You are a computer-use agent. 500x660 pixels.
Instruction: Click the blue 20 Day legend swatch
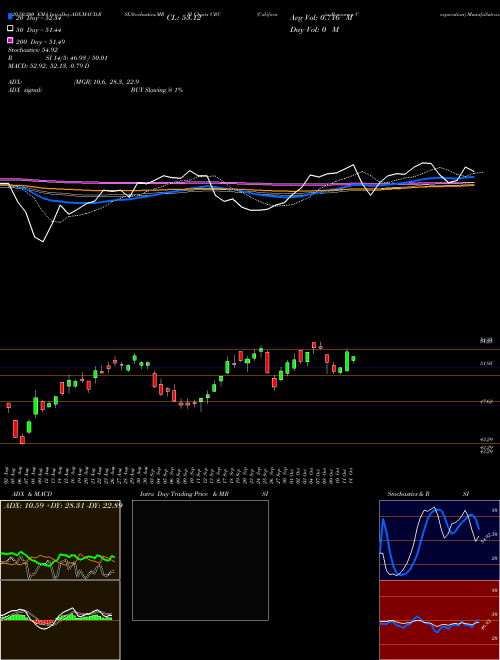[x=11, y=16]
